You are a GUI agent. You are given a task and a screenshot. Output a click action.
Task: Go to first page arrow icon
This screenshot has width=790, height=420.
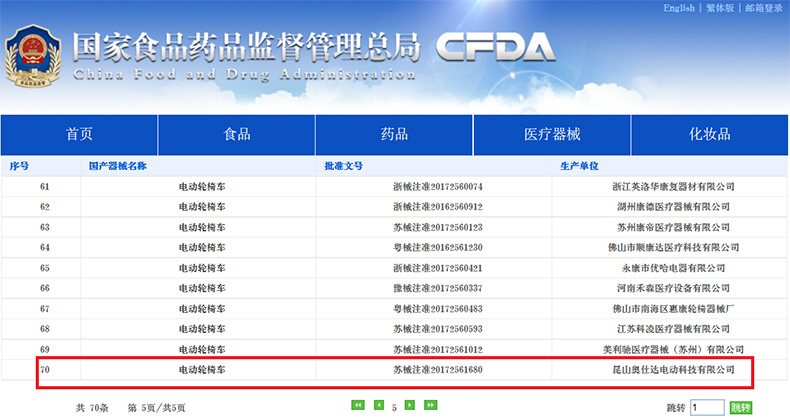[358, 405]
